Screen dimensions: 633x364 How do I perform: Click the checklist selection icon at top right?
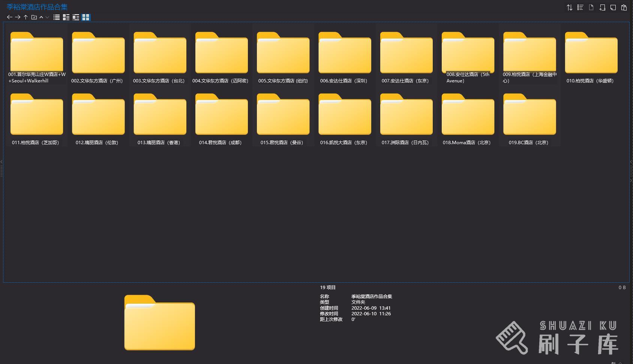(x=580, y=7)
